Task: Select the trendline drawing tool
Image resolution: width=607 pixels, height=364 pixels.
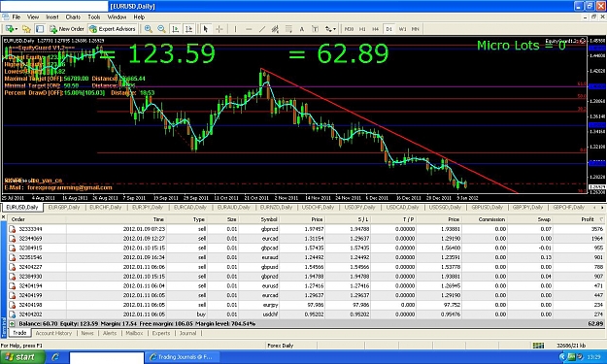Action: (262, 29)
